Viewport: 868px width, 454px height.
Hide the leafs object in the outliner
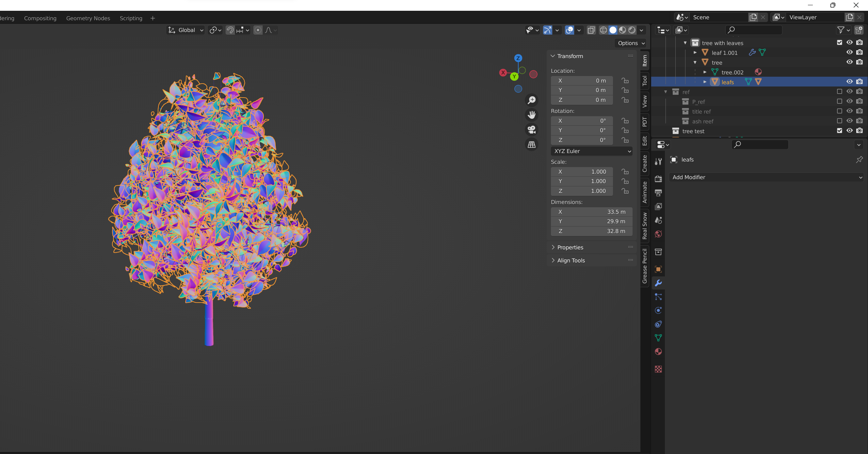[x=849, y=82]
